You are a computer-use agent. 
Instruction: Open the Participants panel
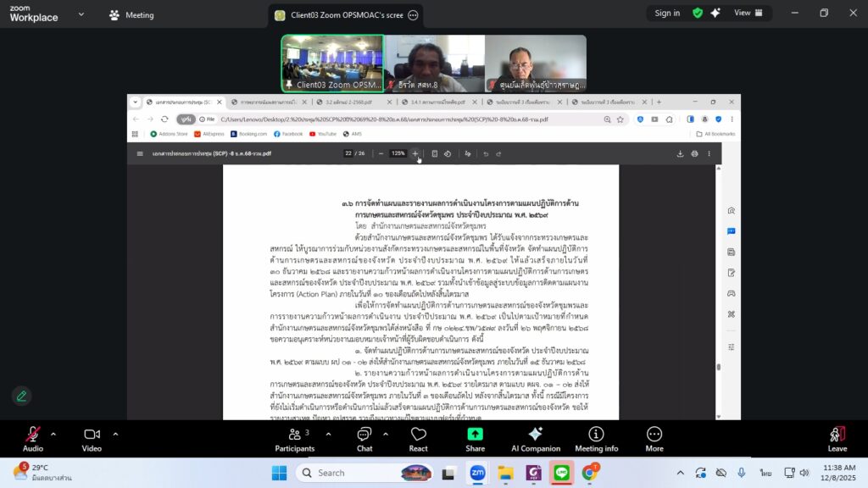pyautogui.click(x=294, y=438)
